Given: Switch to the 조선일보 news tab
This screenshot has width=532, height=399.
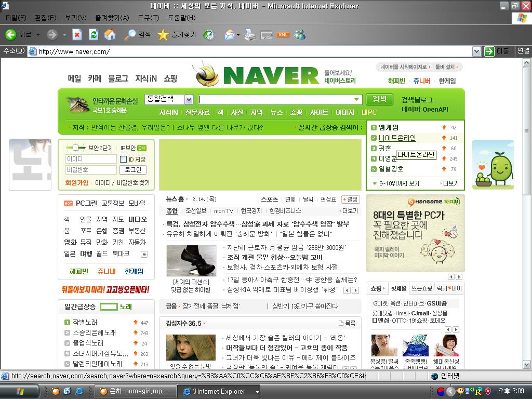Looking at the screenshot, I should click(196, 211).
